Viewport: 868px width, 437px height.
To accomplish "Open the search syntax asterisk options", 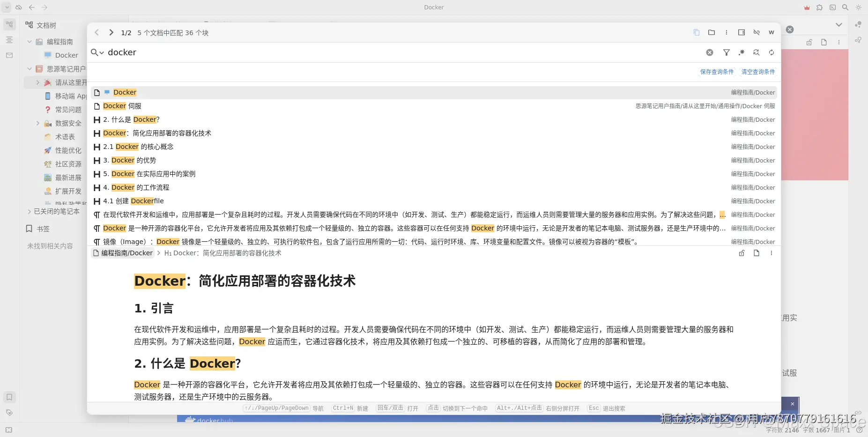I will point(742,52).
